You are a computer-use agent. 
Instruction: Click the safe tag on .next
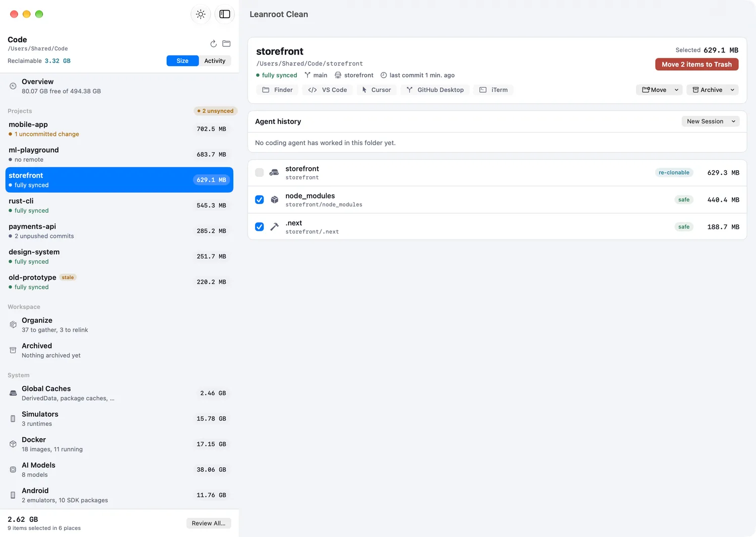click(x=684, y=227)
